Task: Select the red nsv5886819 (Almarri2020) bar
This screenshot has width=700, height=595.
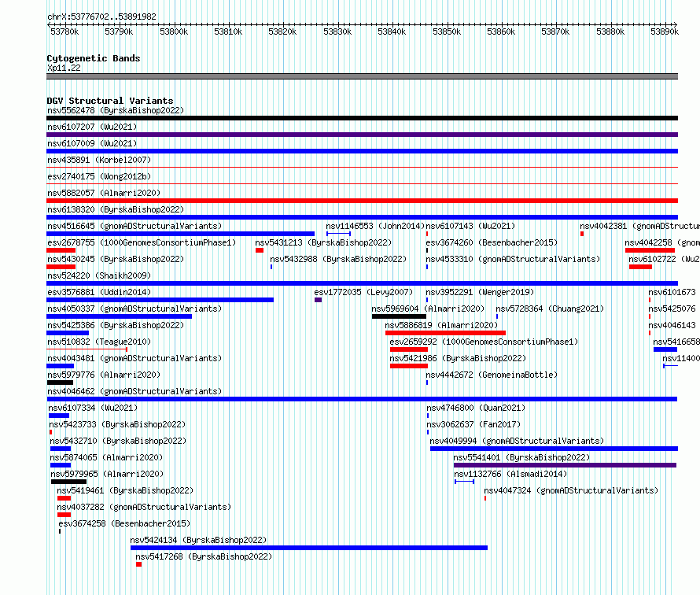Action: pos(445,333)
